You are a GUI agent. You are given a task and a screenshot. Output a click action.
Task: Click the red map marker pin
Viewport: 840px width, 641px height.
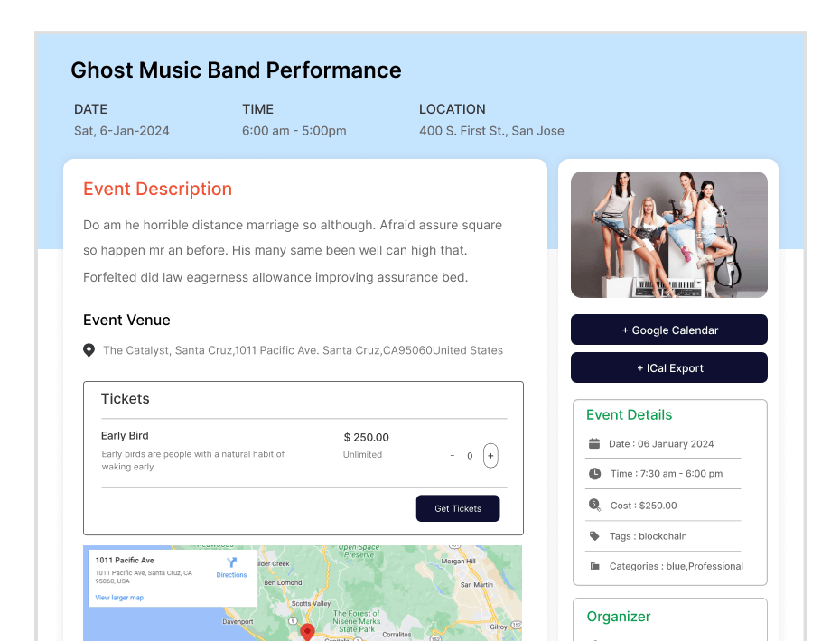[307, 632]
